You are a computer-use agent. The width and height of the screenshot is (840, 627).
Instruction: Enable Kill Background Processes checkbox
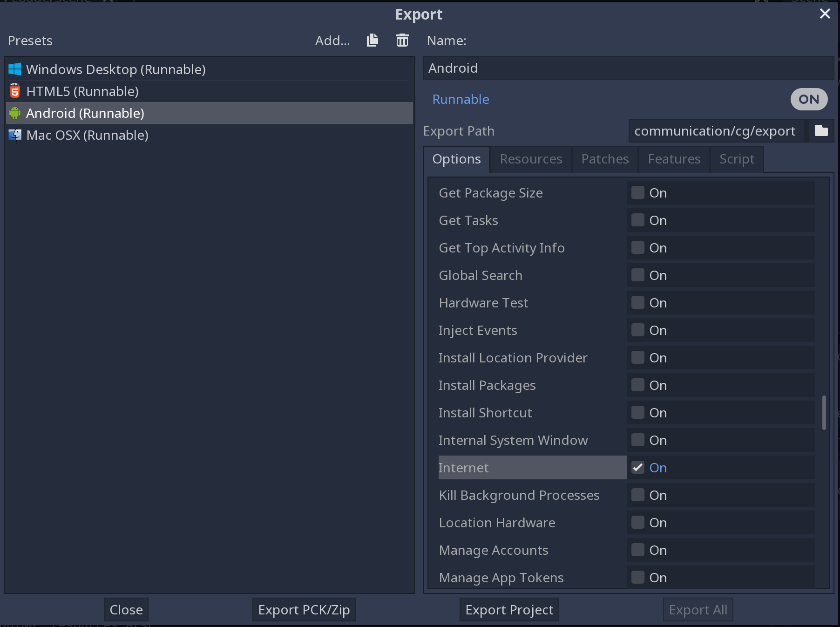click(x=637, y=495)
